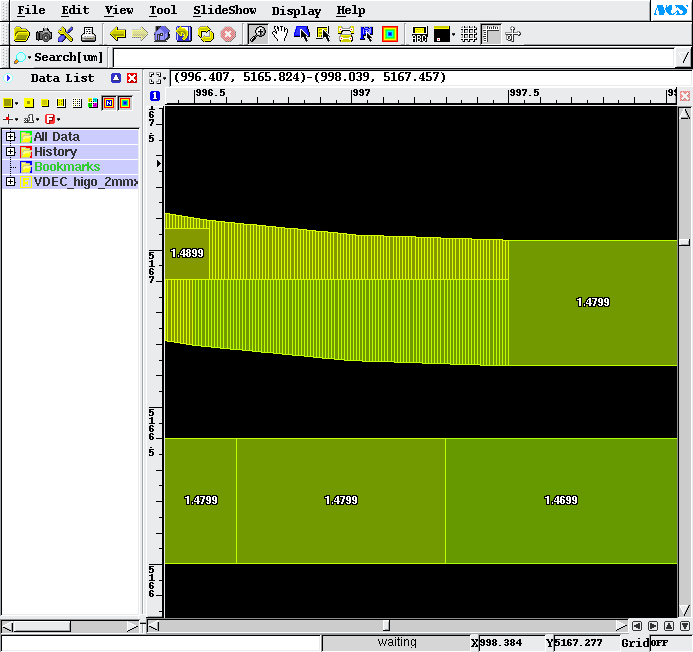Step view up with the up arrow button

pos(669,626)
